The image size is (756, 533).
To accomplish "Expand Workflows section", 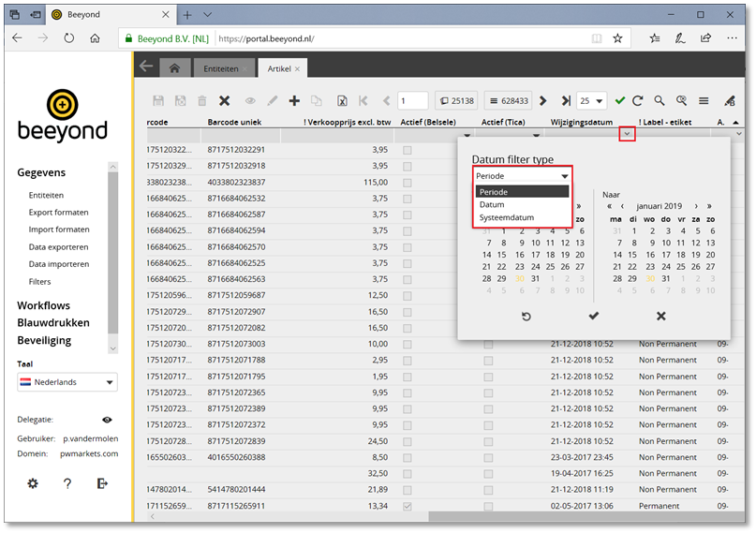I will coord(43,305).
